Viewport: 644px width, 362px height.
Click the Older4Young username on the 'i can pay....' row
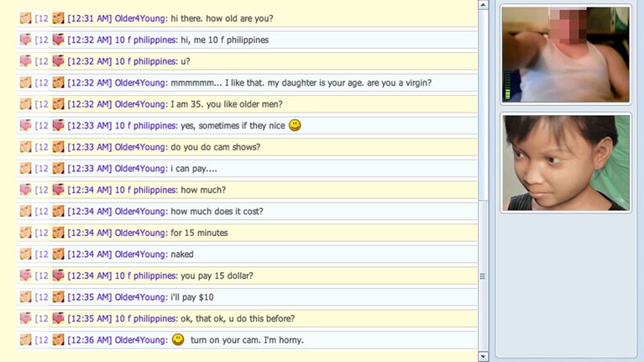(x=141, y=169)
